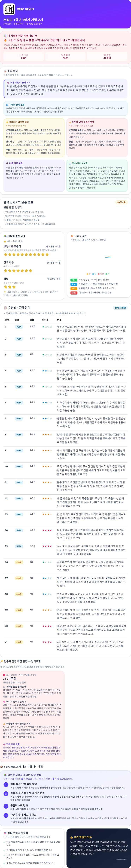The height and width of the screenshot is (868, 131).
Task: Click the wave icon next to 시험의 출제 흐름
Action: coord(7,105)
